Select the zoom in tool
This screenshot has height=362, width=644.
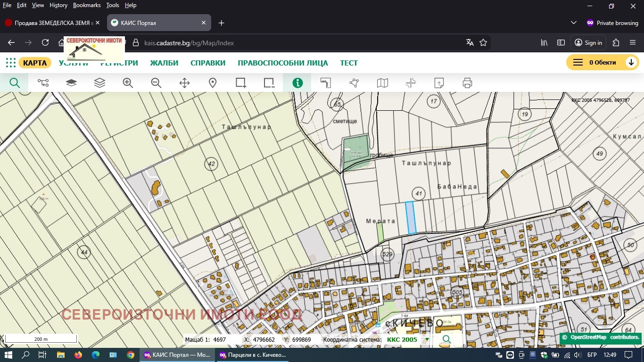click(x=128, y=83)
